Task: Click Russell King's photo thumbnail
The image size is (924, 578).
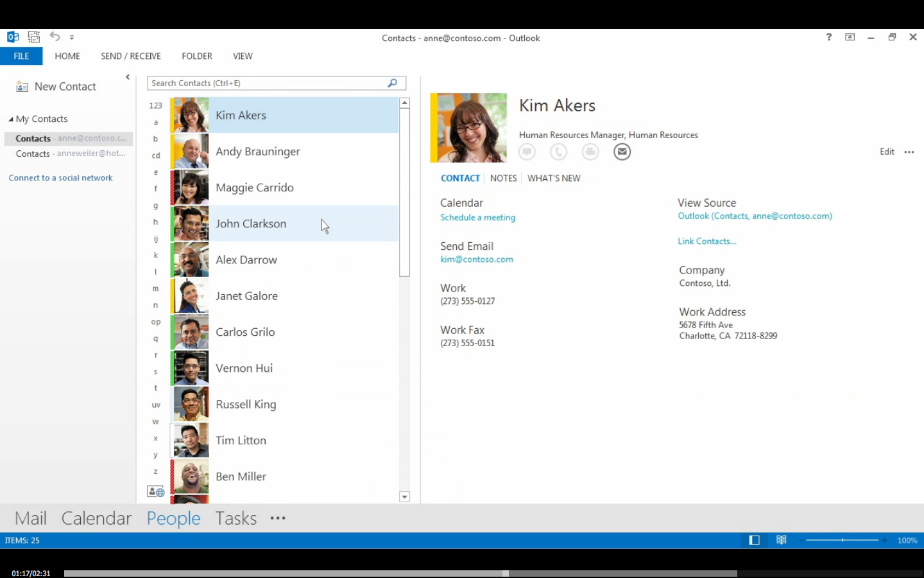Action: pyautogui.click(x=191, y=404)
